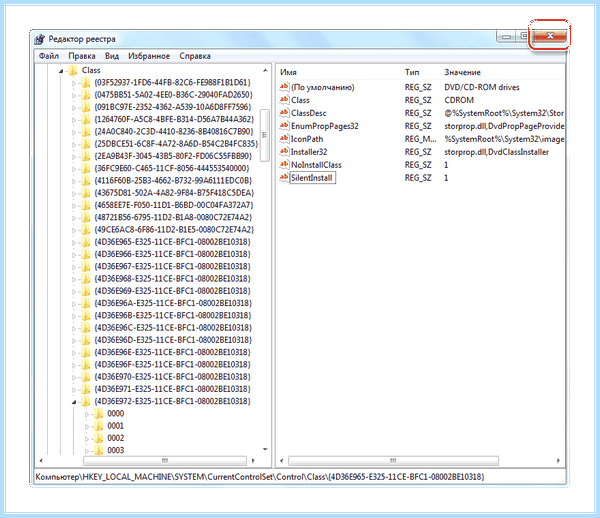
Task: Click folder icon of {49CE6AC8-6F86-11D2-B1E5-0080C72E74A2}
Action: (86, 230)
